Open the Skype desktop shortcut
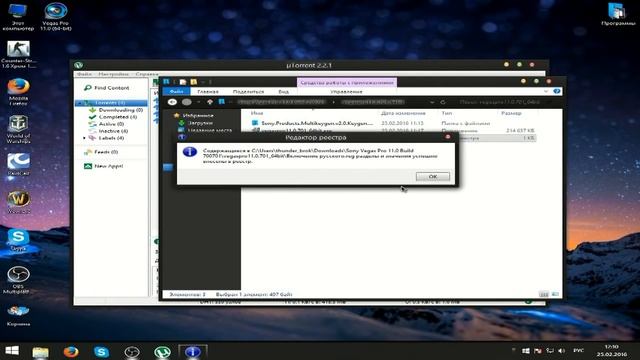Image resolution: width=640 pixels, height=360 pixels. pos(18,240)
